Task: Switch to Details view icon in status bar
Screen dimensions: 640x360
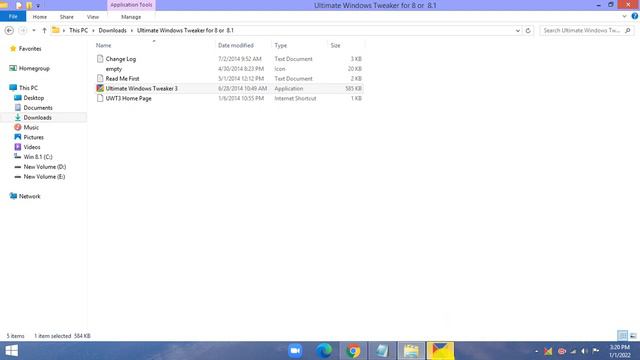Action: coord(622,336)
